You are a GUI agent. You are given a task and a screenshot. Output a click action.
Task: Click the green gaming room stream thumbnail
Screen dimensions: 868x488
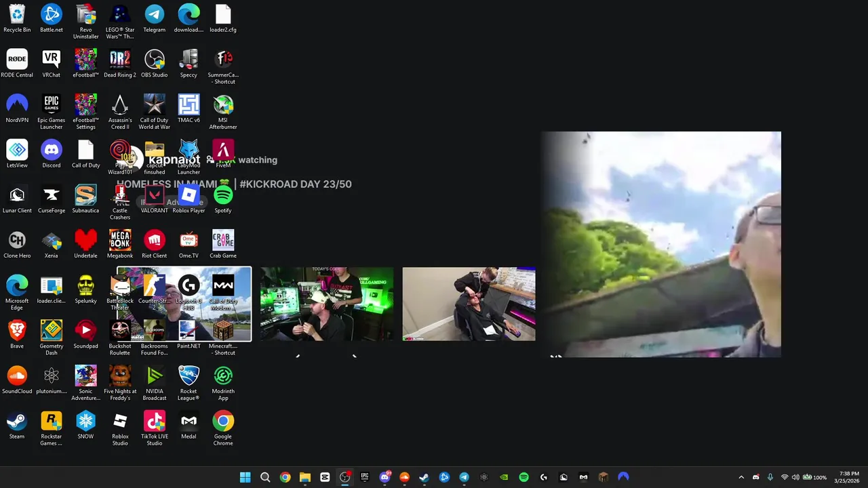(x=327, y=304)
